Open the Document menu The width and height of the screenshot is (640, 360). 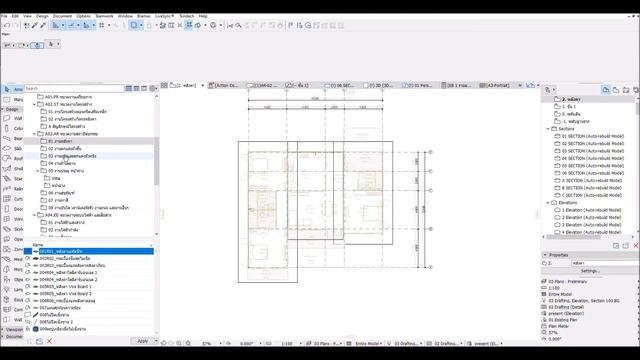tap(62, 16)
